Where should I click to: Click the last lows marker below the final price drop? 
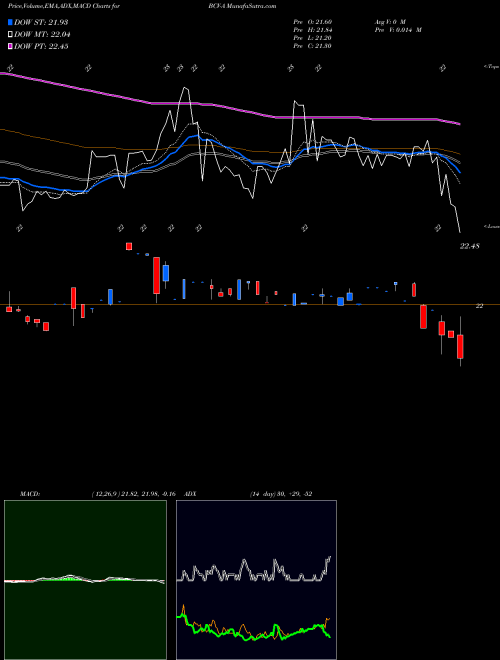click(438, 228)
